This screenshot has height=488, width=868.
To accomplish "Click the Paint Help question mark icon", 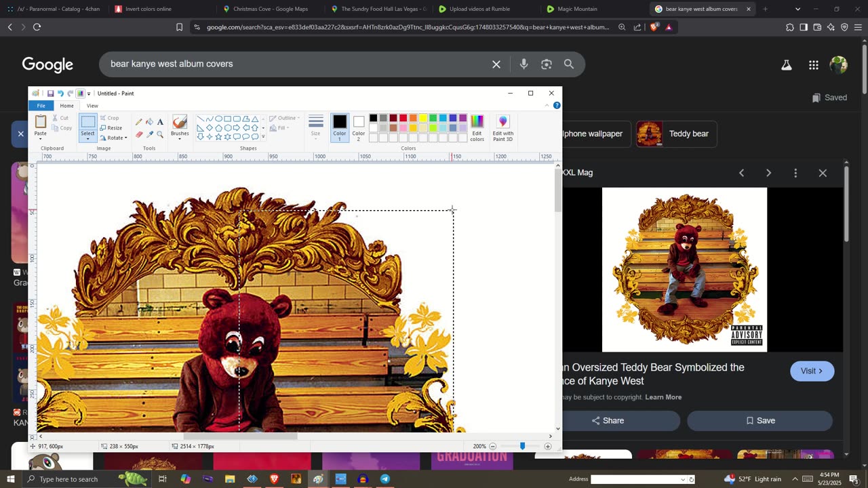I will (557, 106).
